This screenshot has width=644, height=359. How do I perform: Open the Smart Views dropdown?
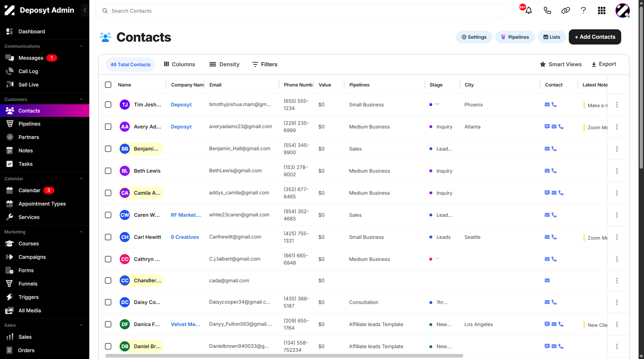(561, 64)
